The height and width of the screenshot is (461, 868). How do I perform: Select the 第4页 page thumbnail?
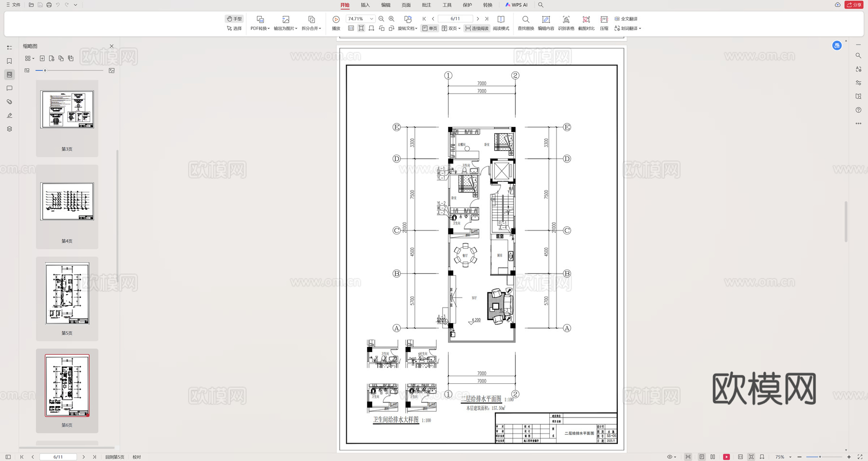[x=67, y=202]
